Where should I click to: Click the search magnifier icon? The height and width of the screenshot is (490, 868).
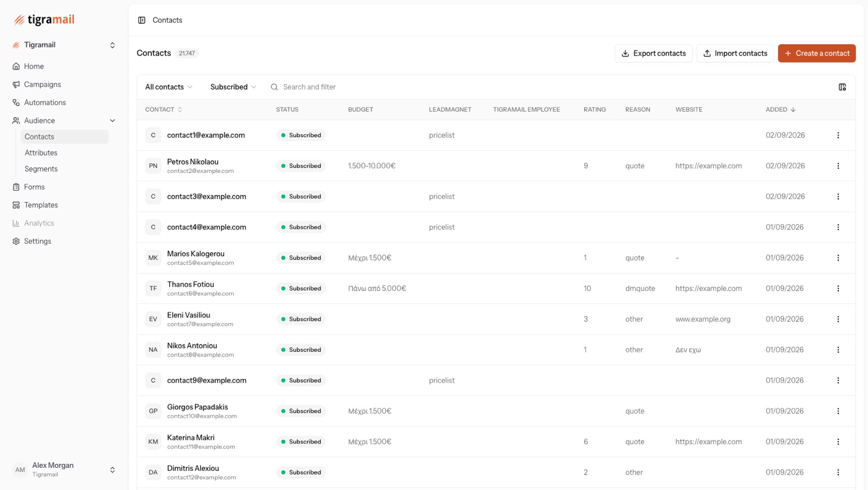tap(274, 87)
